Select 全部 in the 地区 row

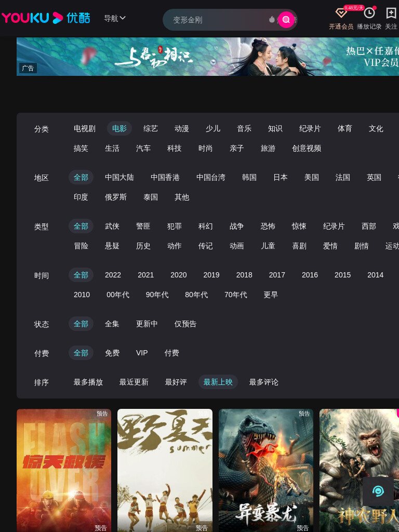(81, 178)
